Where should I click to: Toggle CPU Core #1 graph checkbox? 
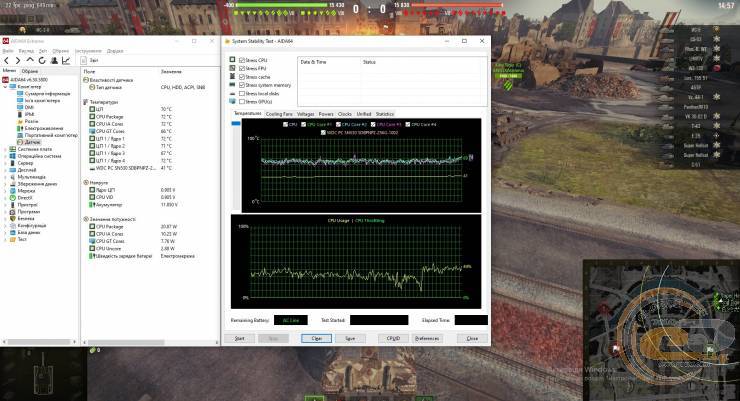coord(303,125)
